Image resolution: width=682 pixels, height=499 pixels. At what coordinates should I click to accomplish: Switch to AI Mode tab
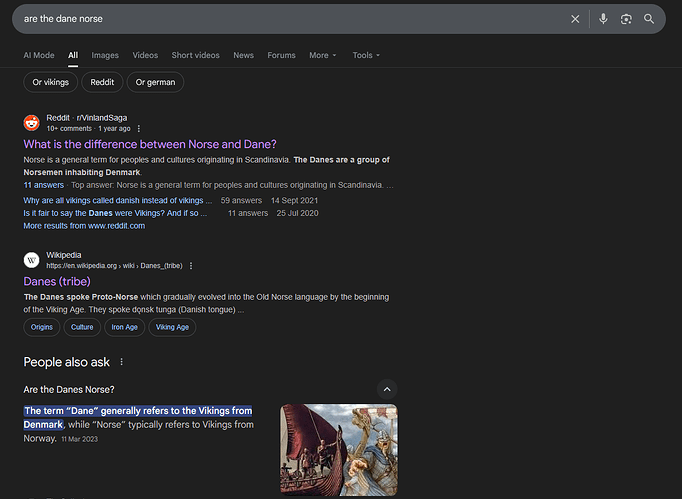tap(39, 55)
